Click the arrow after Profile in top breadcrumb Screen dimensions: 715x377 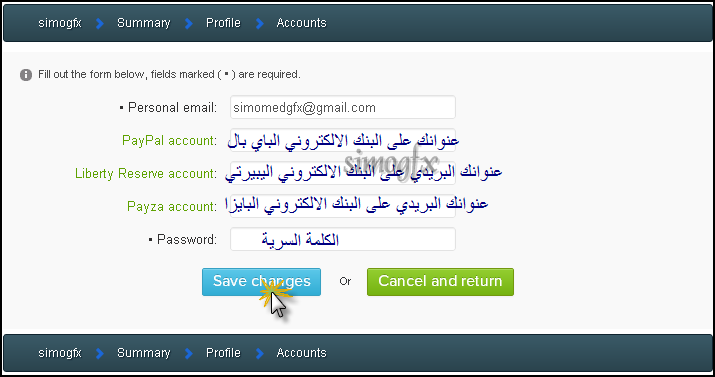(259, 23)
